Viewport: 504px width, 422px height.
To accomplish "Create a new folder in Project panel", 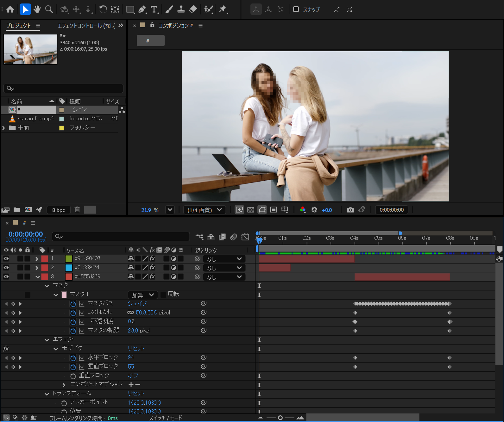I will tap(17, 210).
